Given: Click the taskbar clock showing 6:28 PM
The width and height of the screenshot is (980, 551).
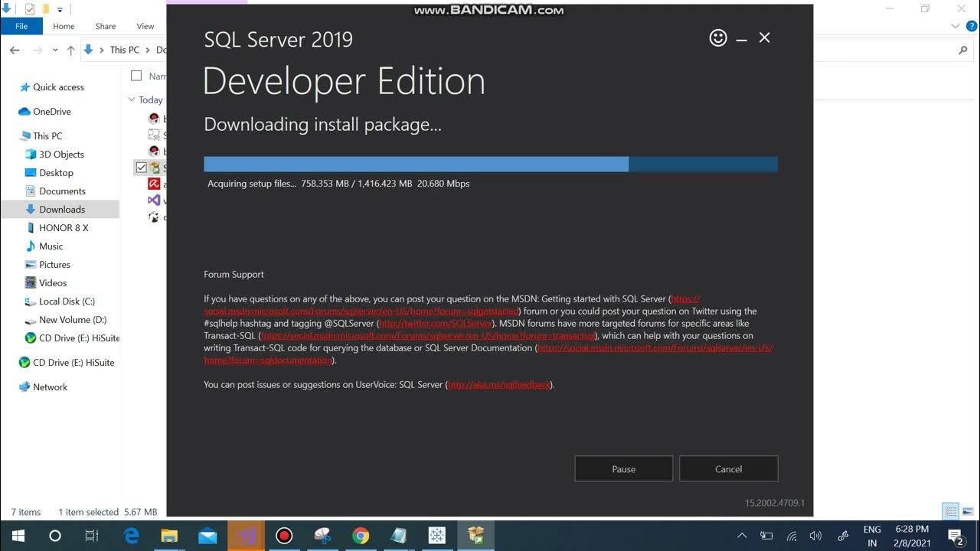Looking at the screenshot, I should 911,536.
